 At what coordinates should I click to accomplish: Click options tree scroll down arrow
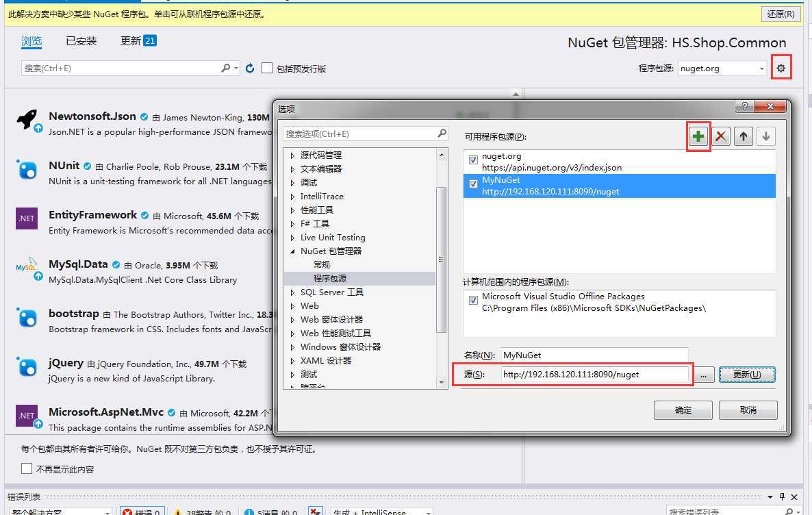pos(441,382)
